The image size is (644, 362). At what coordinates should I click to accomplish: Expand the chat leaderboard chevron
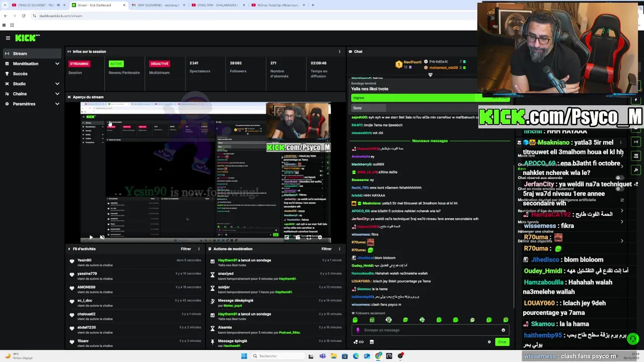tap(430, 75)
